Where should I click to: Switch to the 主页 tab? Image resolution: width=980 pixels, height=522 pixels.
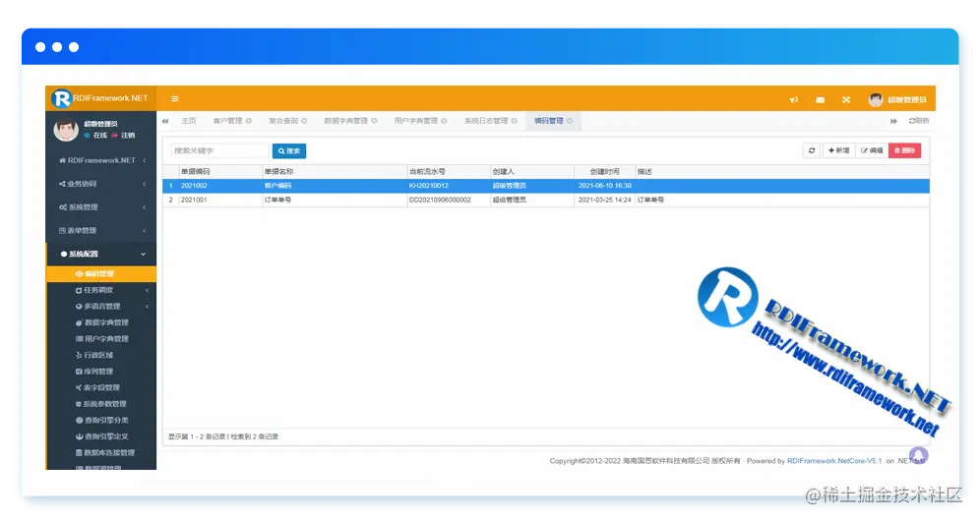coord(189,121)
